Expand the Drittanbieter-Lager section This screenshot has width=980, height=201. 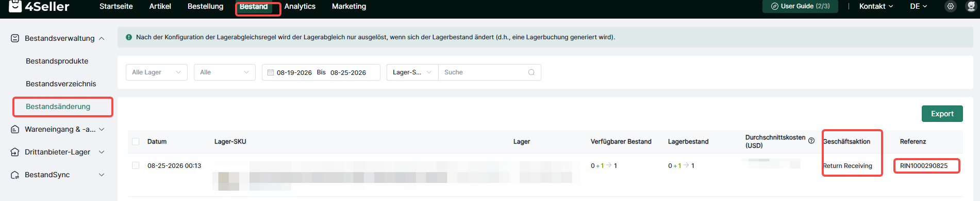[102, 152]
